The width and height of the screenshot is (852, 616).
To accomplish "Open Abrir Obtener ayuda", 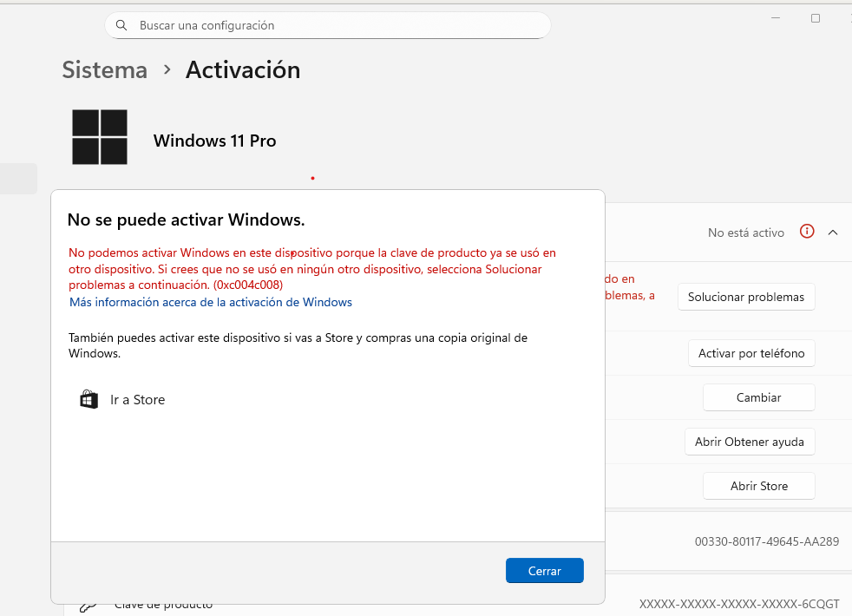I will [750, 442].
